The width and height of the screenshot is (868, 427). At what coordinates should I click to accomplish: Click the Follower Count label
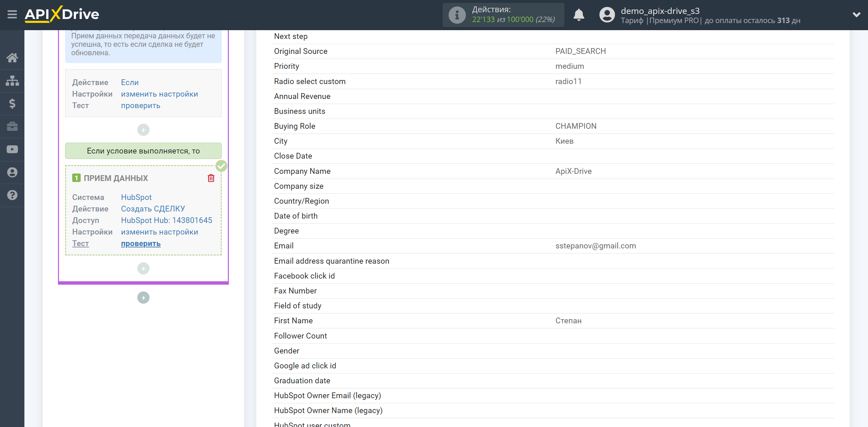pyautogui.click(x=300, y=336)
